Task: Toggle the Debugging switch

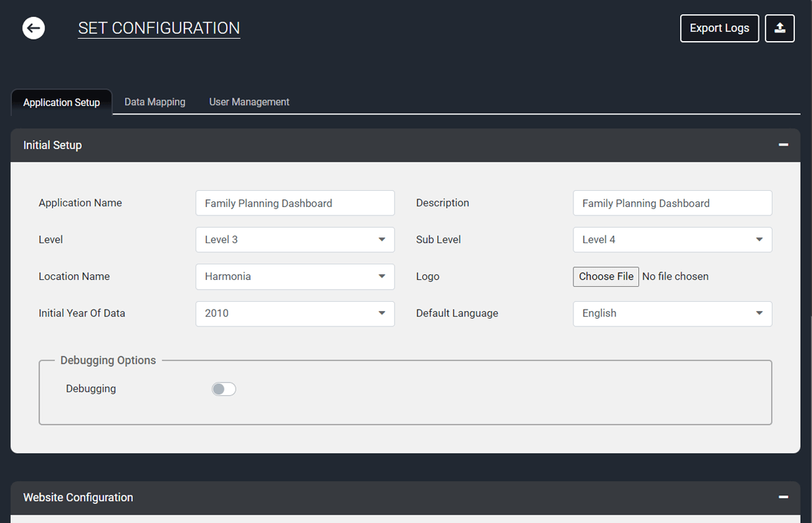Action: pos(224,389)
